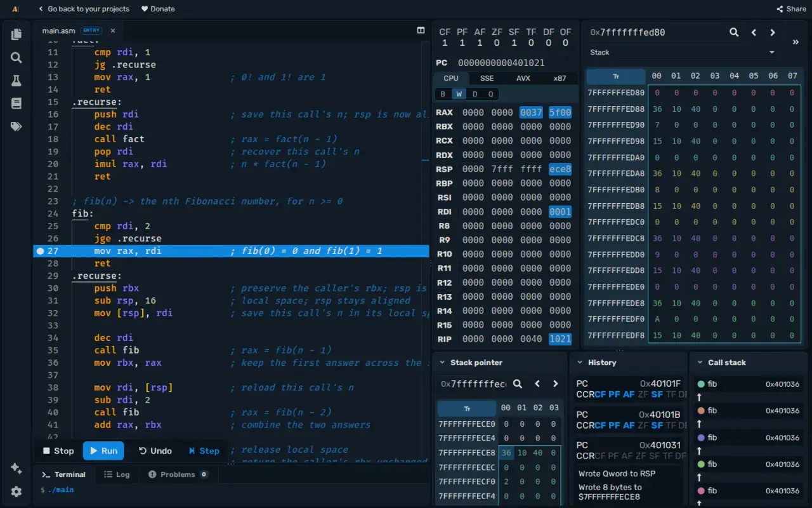
Task: Click the Tr format button in Stack panel
Action: pyautogui.click(x=616, y=76)
